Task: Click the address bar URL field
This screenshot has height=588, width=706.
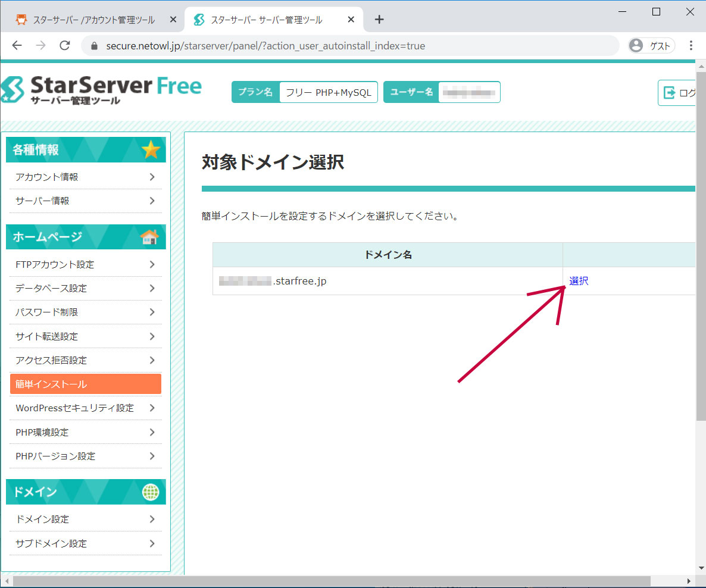Action: (x=349, y=46)
